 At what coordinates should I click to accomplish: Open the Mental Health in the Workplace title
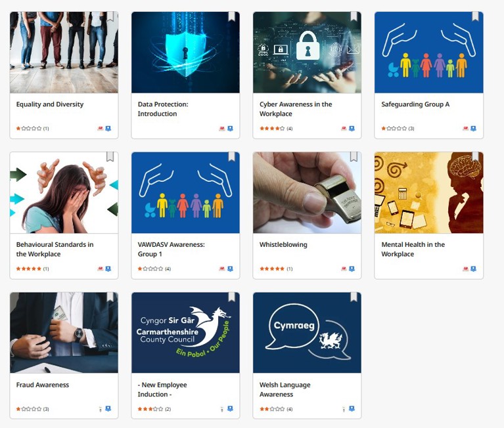point(413,249)
